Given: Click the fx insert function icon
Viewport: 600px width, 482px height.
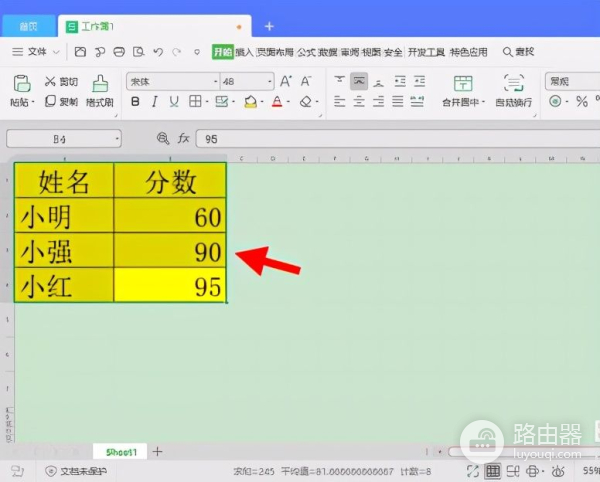Looking at the screenshot, I should click(x=184, y=138).
